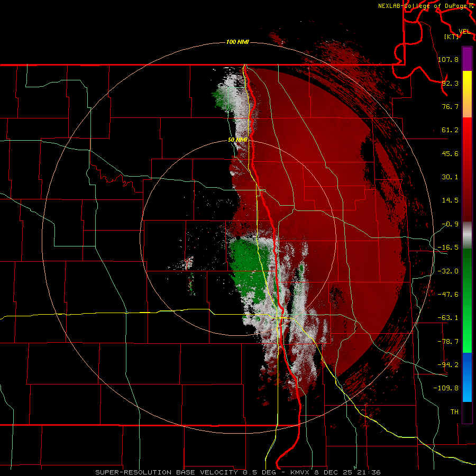Screen dimensions: 476x476
Task: Click the 14.5 value on velocity scale
Action: pos(450,200)
